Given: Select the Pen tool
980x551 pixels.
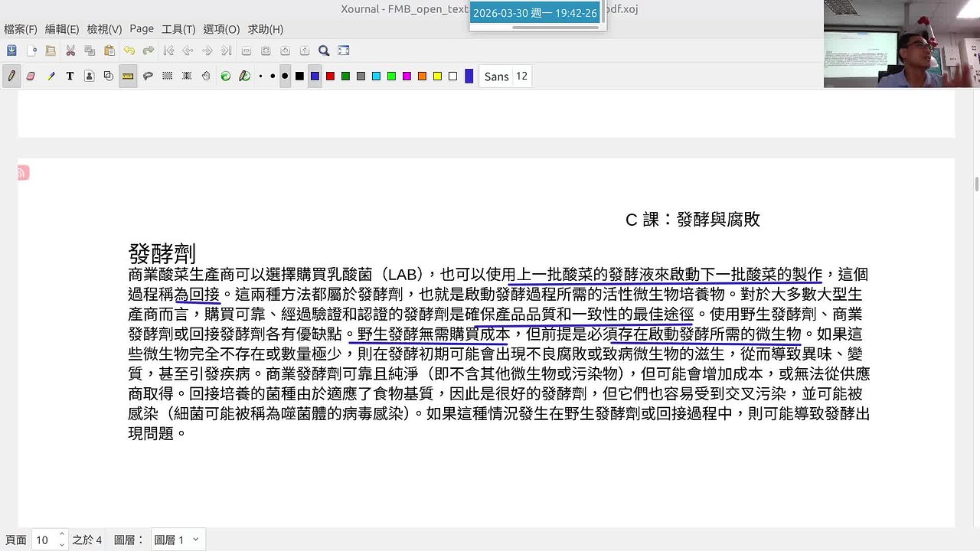Looking at the screenshot, I should coord(11,76).
